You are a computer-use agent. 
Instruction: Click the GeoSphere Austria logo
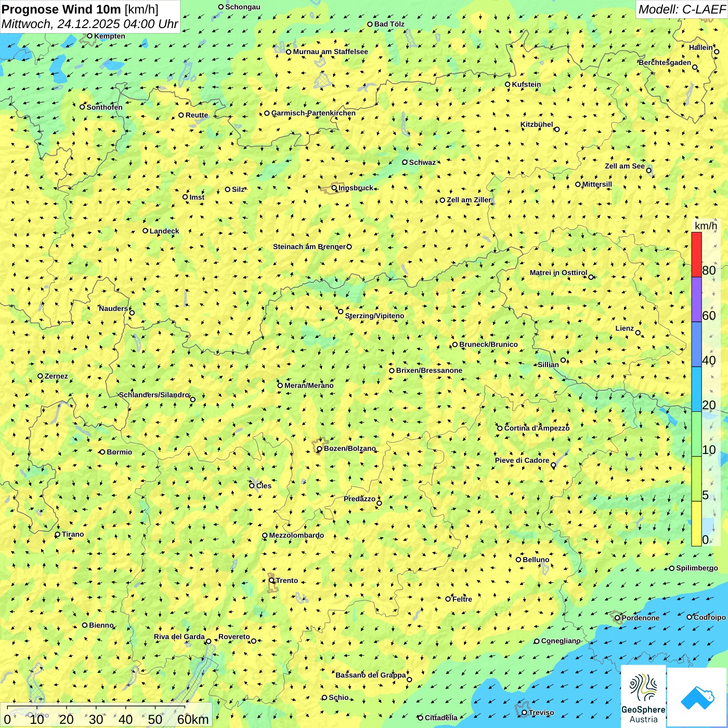tap(643, 696)
